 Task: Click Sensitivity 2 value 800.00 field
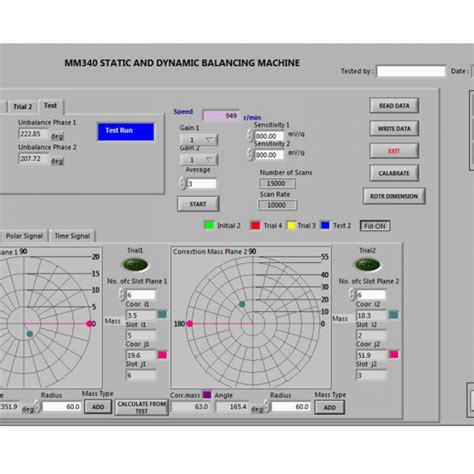pyautogui.click(x=269, y=155)
